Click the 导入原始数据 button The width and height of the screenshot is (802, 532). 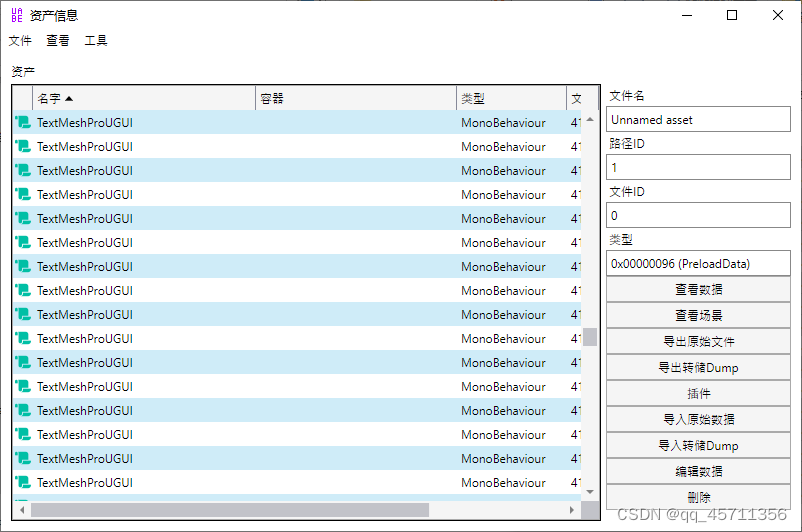pos(698,419)
